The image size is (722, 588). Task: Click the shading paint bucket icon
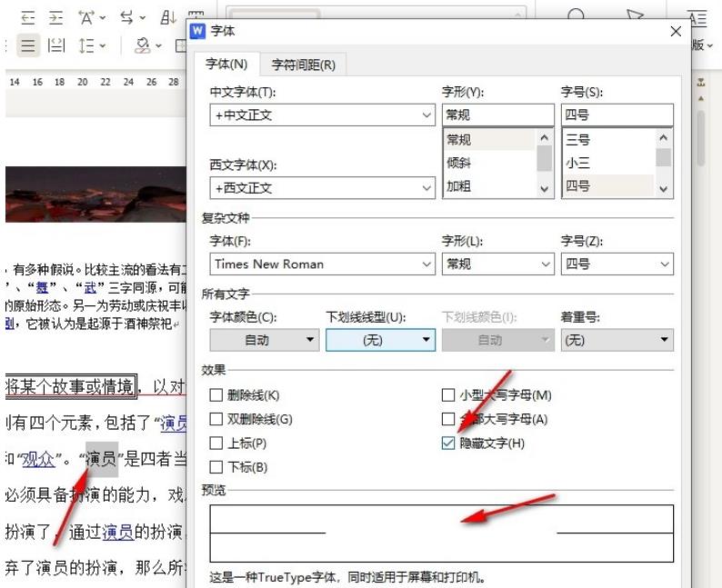click(142, 45)
